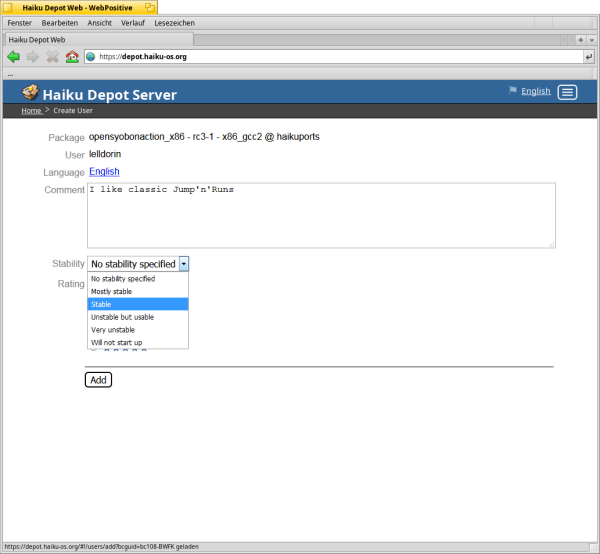Click the new tab plus button
Image resolution: width=600 pixels, height=554 pixels.
pos(581,39)
